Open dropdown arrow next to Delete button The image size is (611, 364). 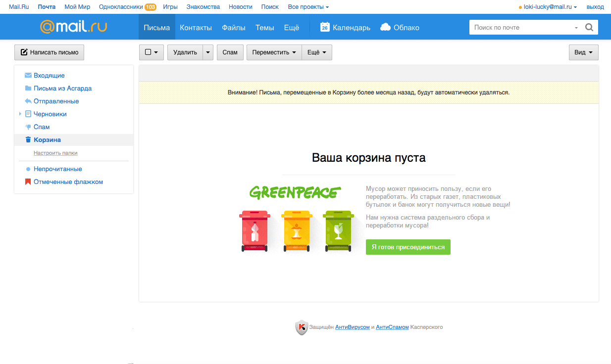coord(208,52)
